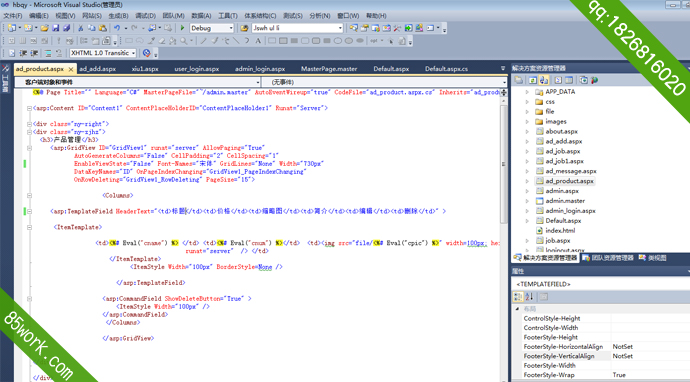Collapse the asp:Content code block
This screenshot has width=690, height=382.
29,108
